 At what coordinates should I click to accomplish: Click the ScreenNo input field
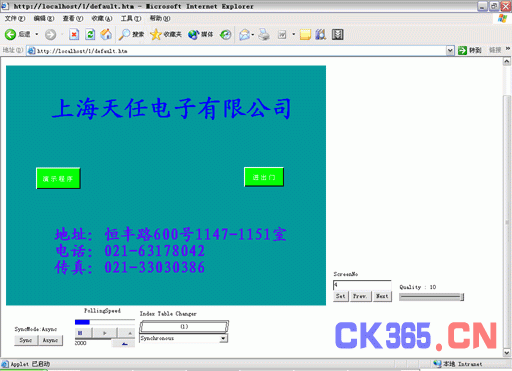pos(362,285)
